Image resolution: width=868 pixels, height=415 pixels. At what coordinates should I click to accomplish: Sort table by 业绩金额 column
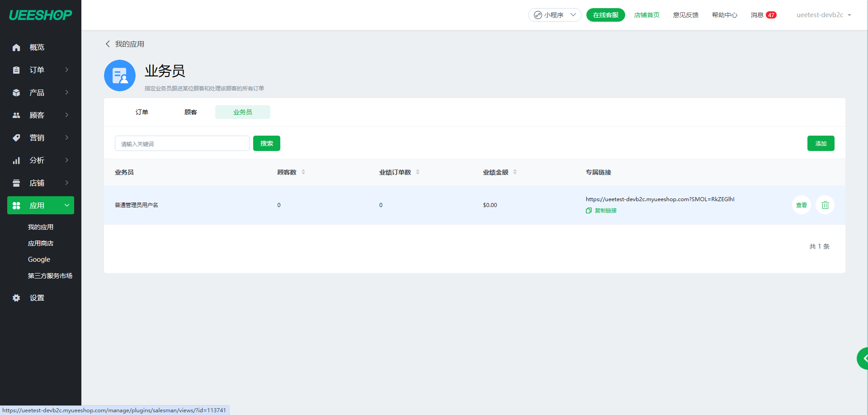click(x=515, y=172)
